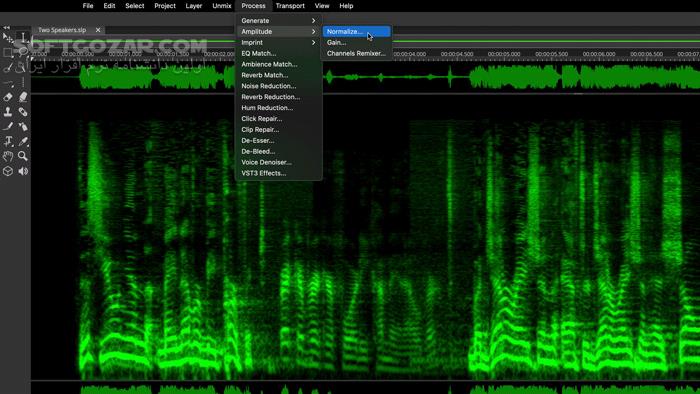The width and height of the screenshot is (700, 394).
Task: Select the Amplifier tool beside the eraser
Action: 23,97
